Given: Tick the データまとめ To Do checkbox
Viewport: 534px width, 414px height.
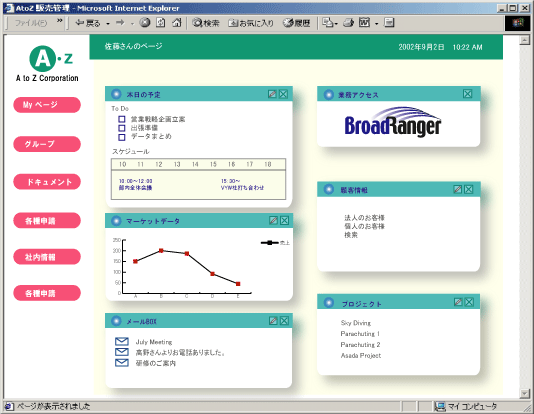Looking at the screenshot, I should pyautogui.click(x=122, y=137).
